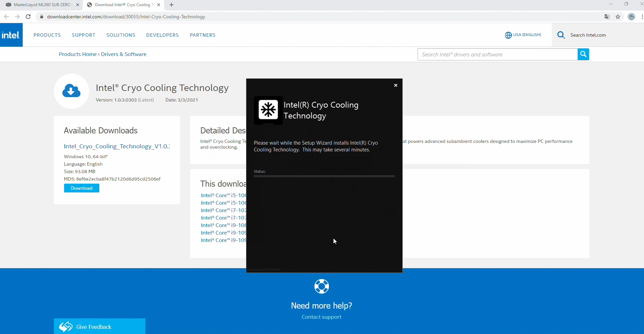
Task: Expand the DEVELOPERS menu
Action: 162,35
